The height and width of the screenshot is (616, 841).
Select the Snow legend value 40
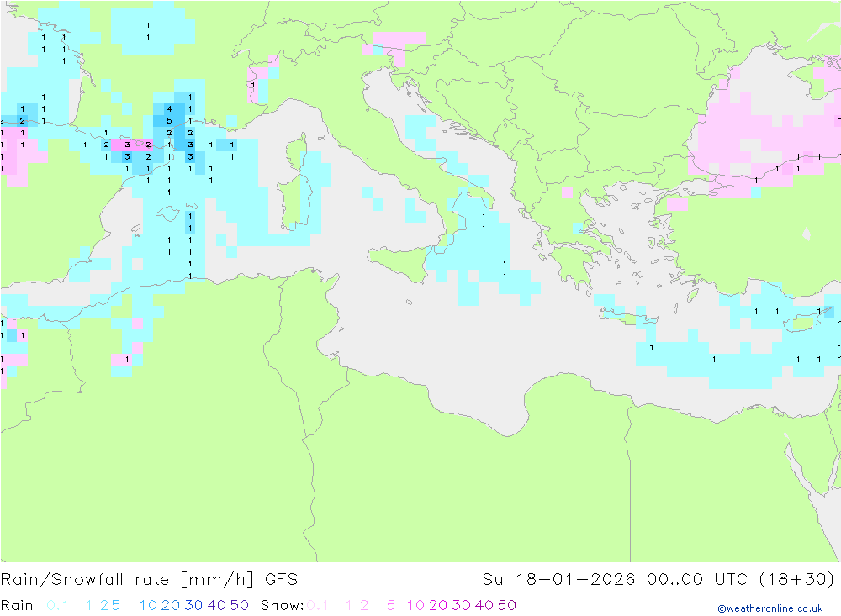coord(484,605)
